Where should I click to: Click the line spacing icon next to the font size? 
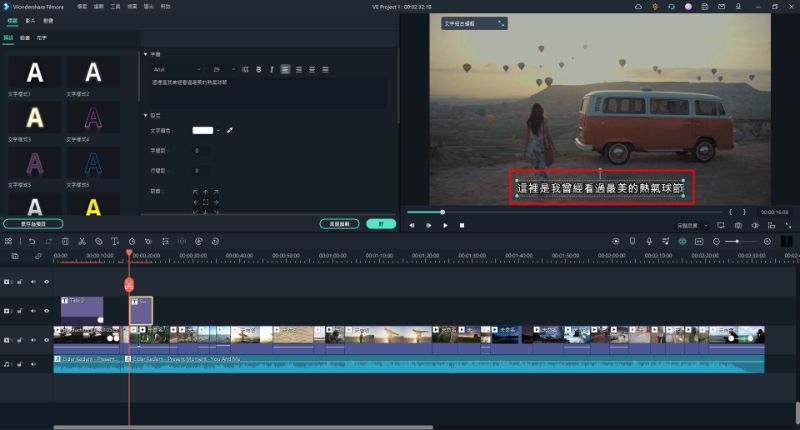[245, 69]
